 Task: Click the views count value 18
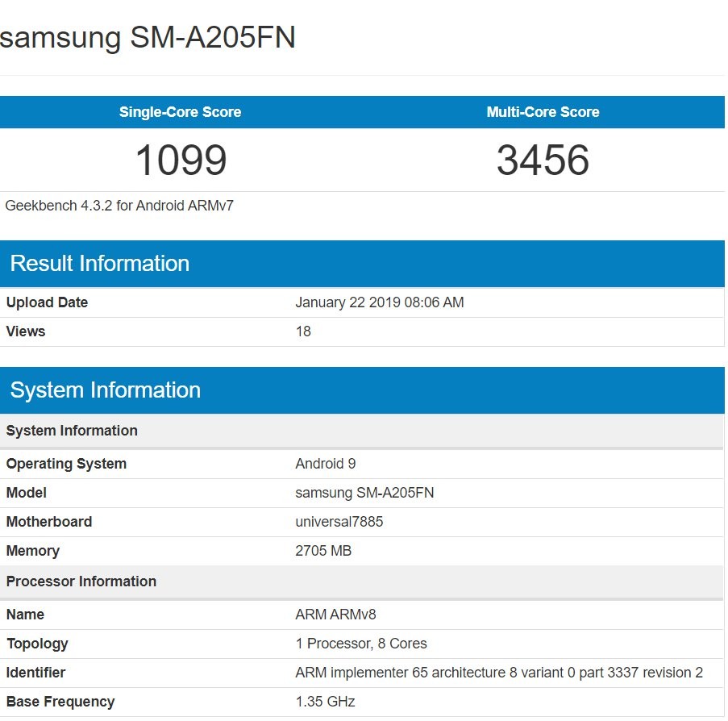(x=303, y=331)
